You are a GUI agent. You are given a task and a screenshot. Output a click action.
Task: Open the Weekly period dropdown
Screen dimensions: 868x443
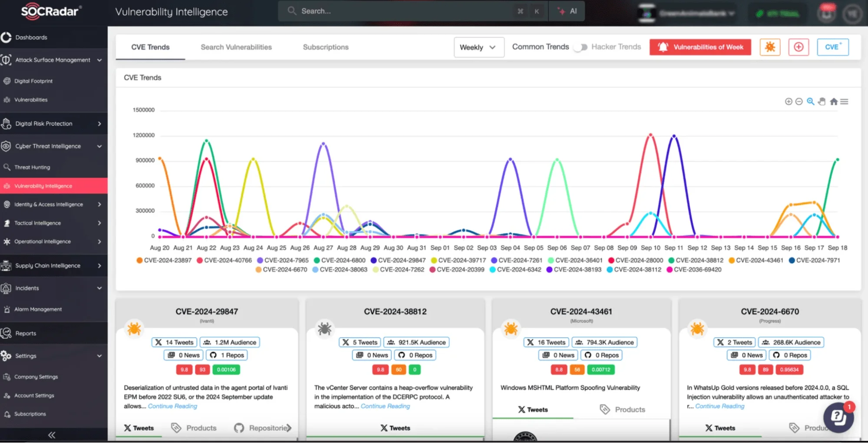(x=479, y=47)
